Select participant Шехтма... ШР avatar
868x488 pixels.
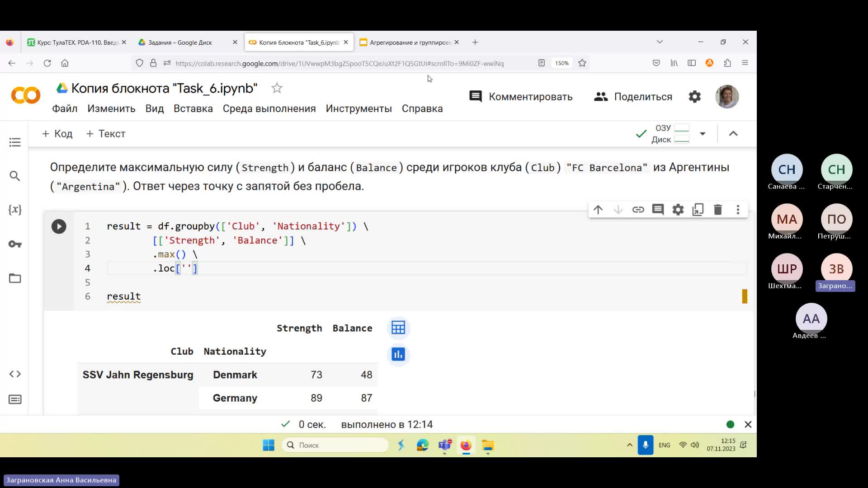click(787, 269)
